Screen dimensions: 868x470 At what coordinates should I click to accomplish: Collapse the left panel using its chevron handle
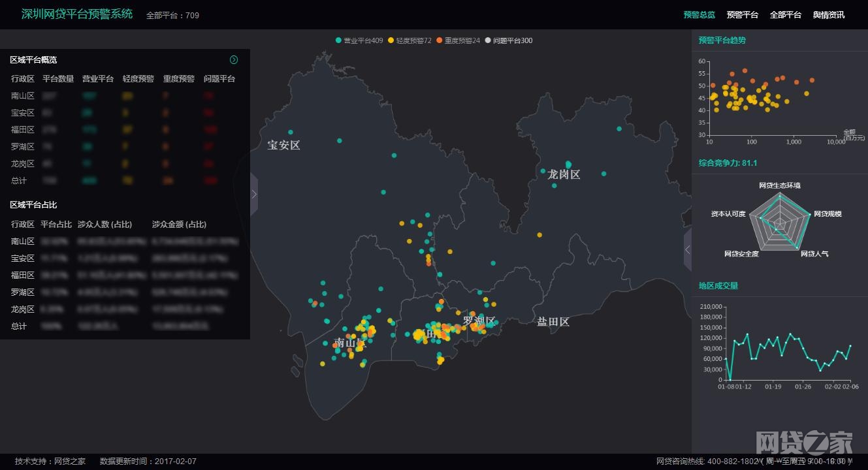(254, 194)
